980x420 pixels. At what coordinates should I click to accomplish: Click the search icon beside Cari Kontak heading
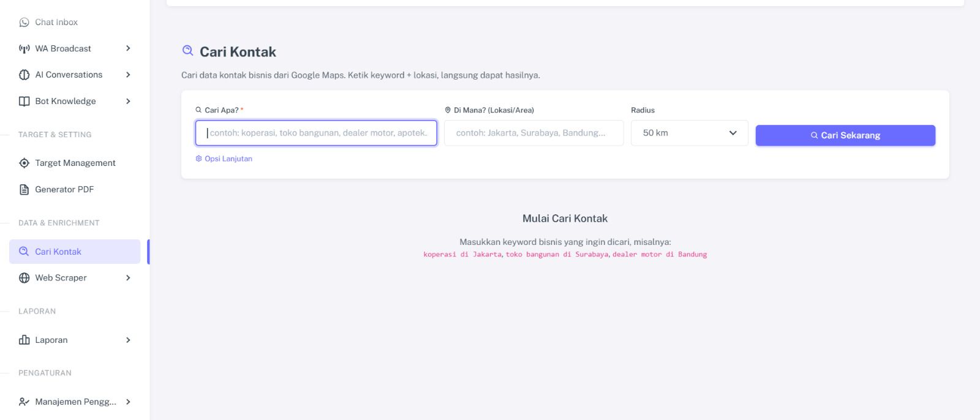pyautogui.click(x=188, y=51)
